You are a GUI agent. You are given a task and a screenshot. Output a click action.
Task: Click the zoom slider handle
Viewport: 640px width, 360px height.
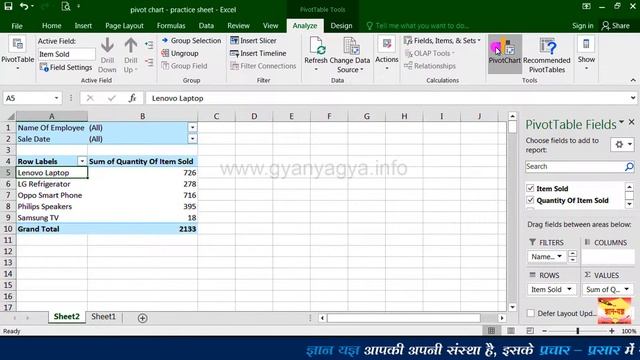pos(578,331)
